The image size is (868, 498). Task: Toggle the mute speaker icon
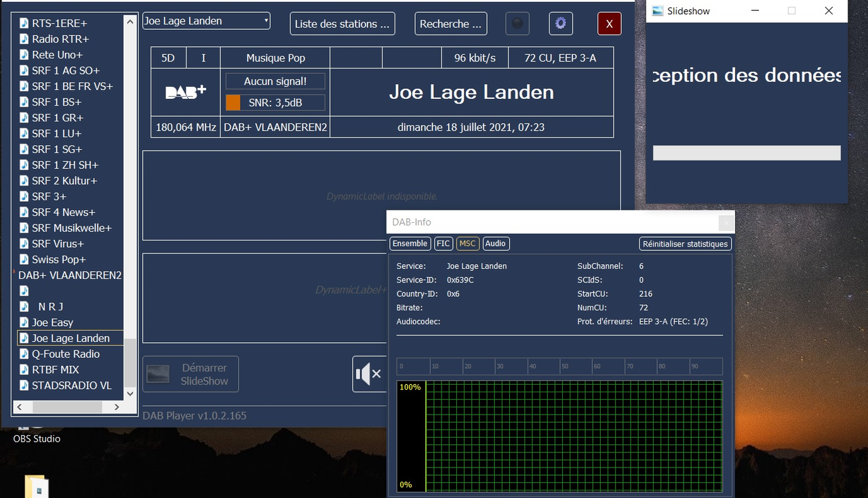pos(369,373)
